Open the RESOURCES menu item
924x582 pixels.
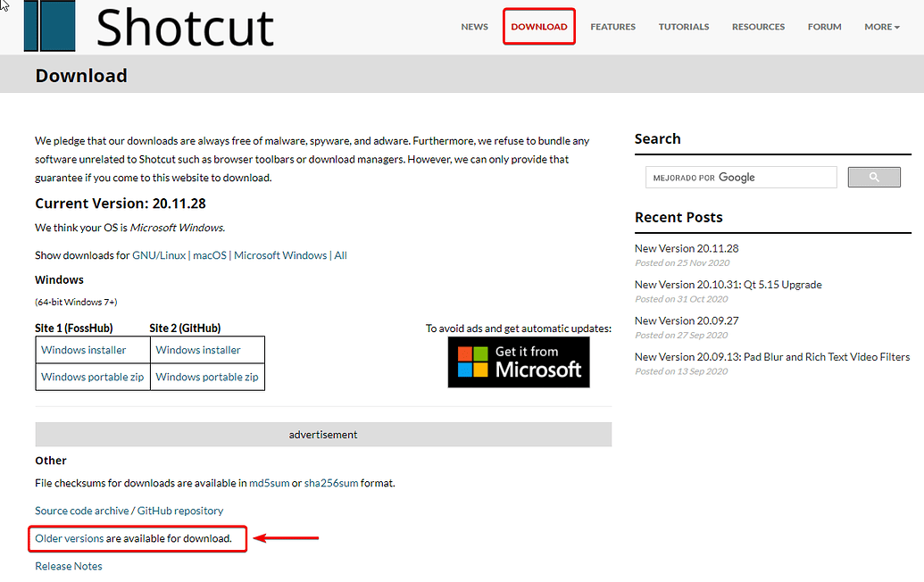tap(759, 27)
